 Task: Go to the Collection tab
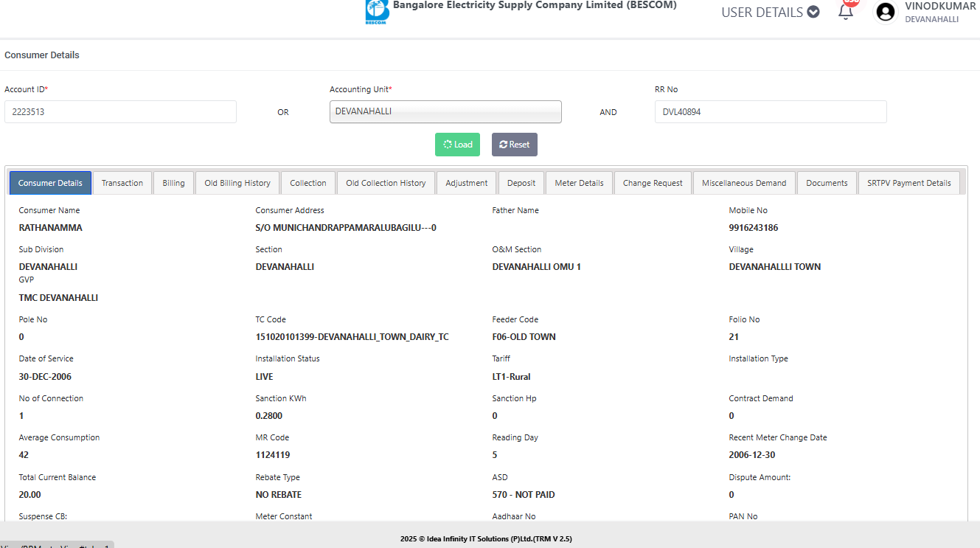click(307, 183)
